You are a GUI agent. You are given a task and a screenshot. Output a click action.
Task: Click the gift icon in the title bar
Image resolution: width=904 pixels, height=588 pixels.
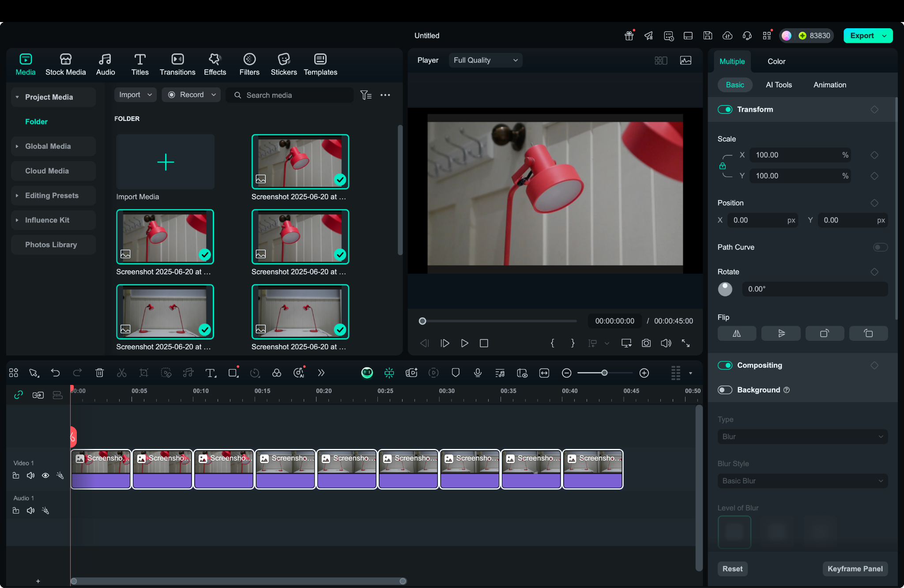(x=629, y=36)
